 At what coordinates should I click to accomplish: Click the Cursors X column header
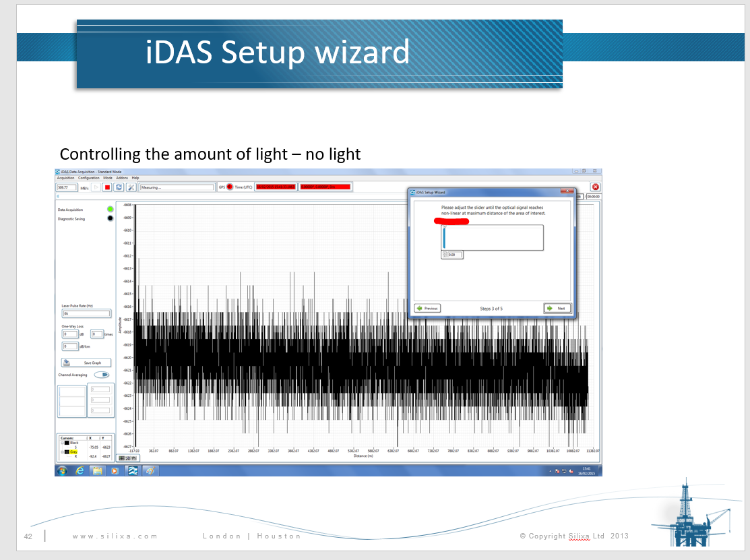point(90,438)
